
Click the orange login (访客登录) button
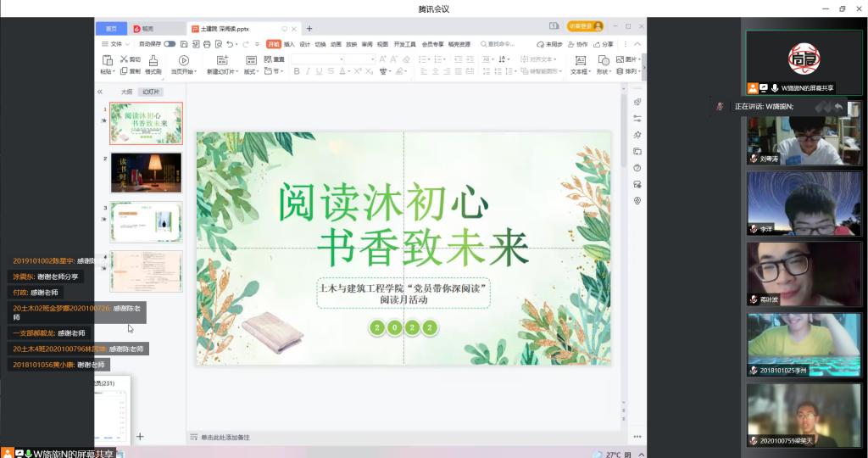(x=585, y=27)
